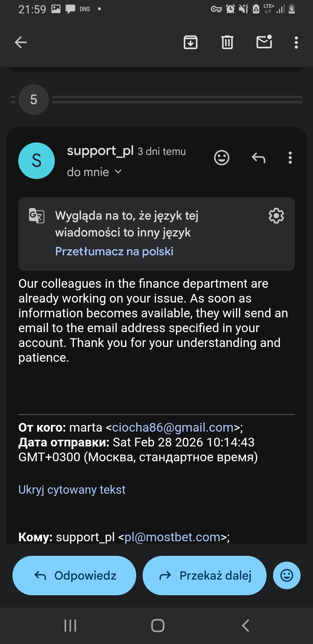Image resolution: width=313 pixels, height=644 pixels.
Task: Tap the support_pl sender avatar
Action: [x=37, y=161]
